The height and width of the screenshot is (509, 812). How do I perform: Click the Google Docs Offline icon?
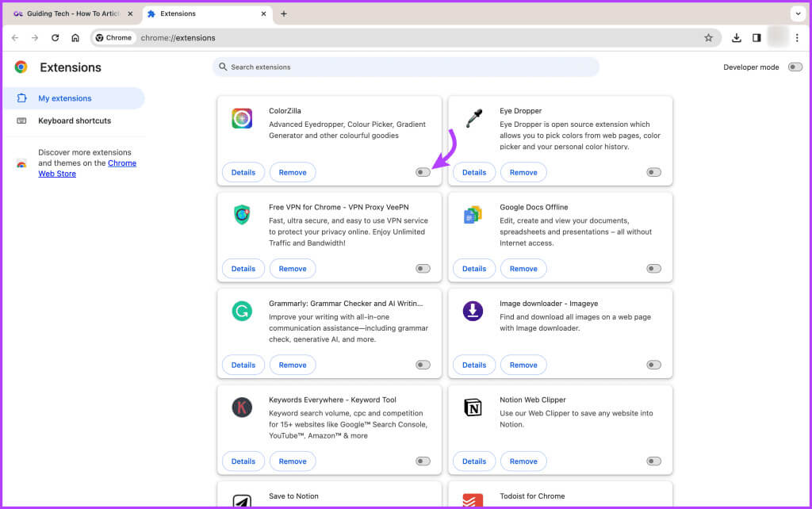(x=473, y=214)
